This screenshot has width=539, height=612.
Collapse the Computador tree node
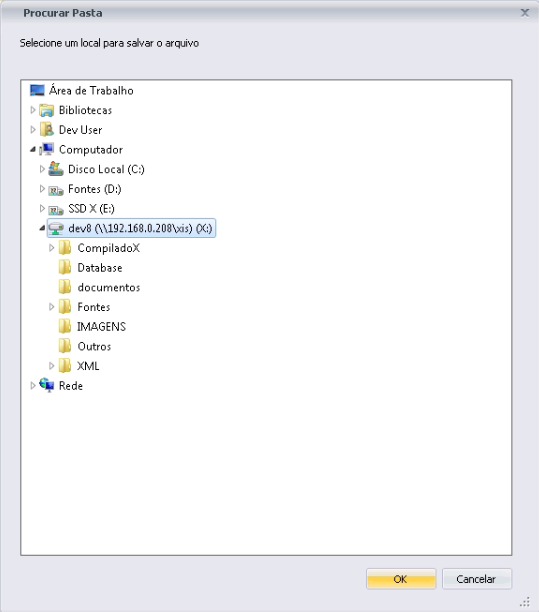(33, 149)
